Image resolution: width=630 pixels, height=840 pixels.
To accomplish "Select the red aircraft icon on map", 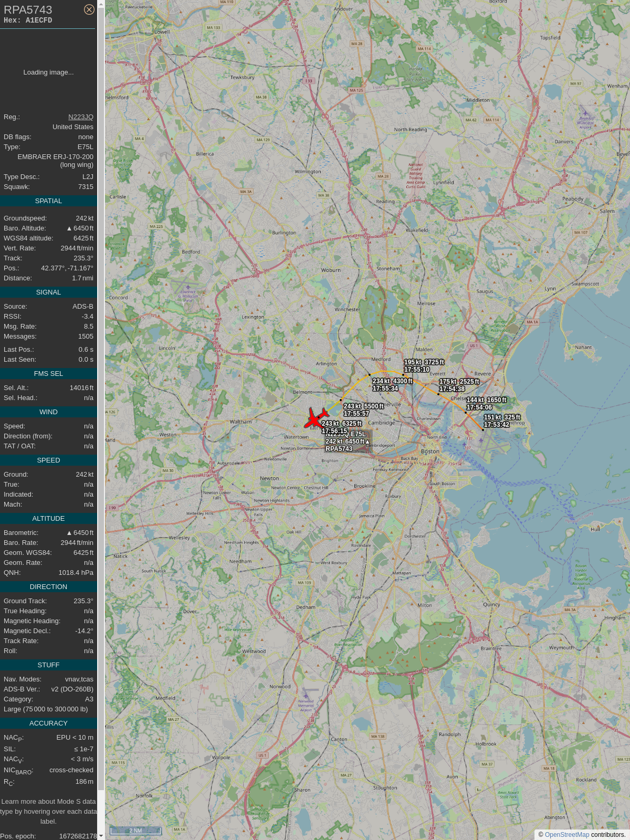I will (x=316, y=418).
